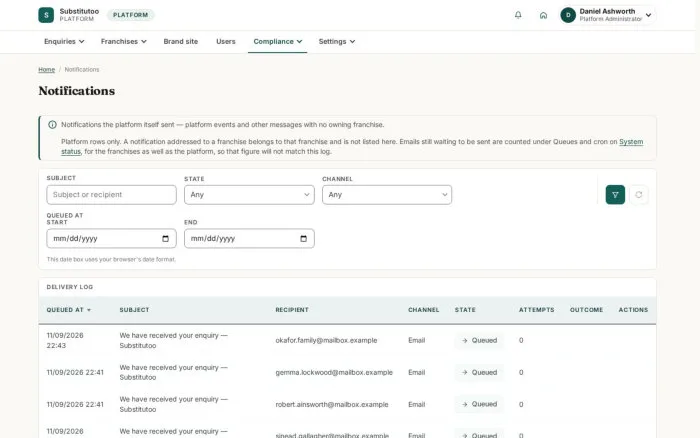The height and width of the screenshot is (438, 700).
Task: Click Queued badge for okafor.family row
Action: [479, 340]
